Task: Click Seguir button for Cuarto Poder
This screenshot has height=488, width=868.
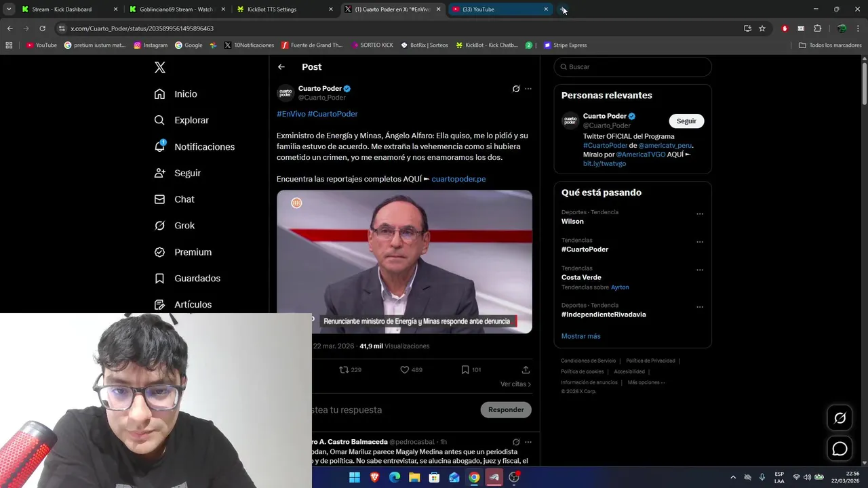Action: click(x=686, y=121)
